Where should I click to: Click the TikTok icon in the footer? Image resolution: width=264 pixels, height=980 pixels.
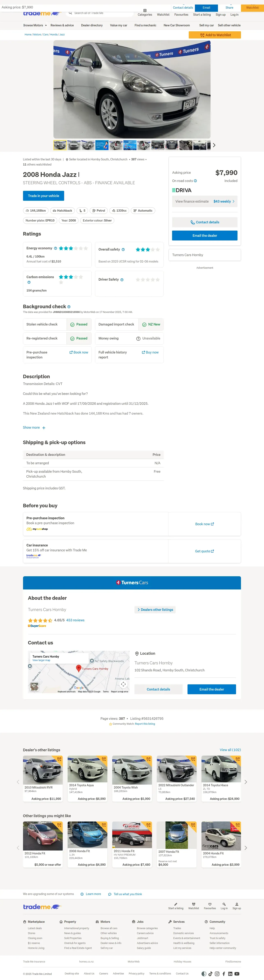click(211, 974)
